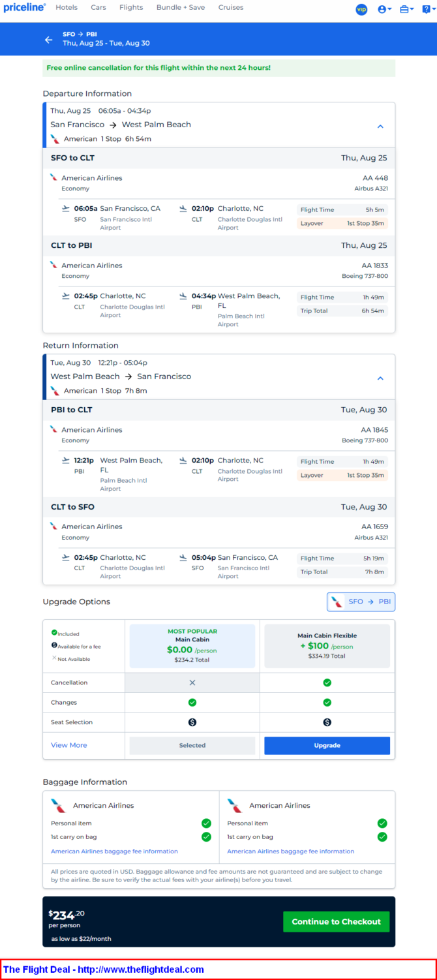The height and width of the screenshot is (980, 437).
Task: Click the free online cancellation notice banner
Action: coord(219,68)
